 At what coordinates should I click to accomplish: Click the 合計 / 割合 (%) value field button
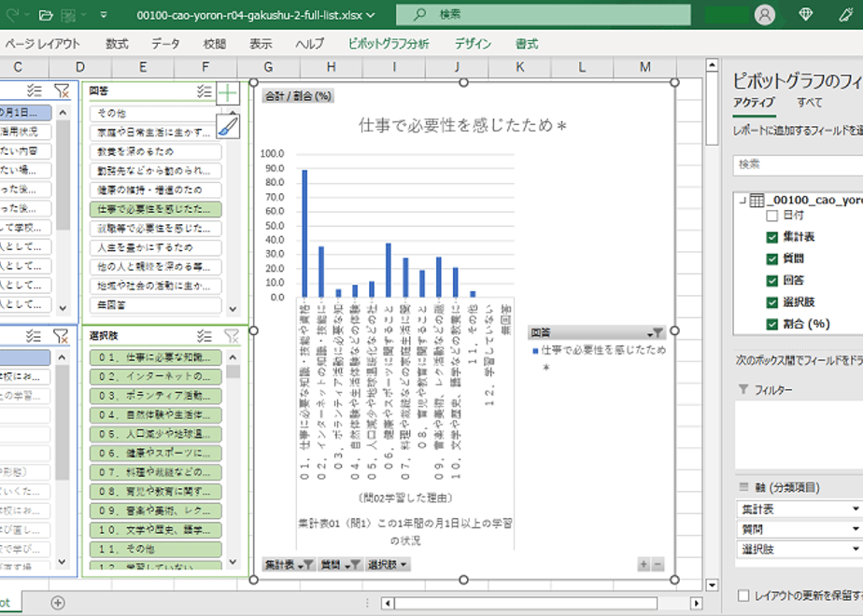tap(298, 96)
